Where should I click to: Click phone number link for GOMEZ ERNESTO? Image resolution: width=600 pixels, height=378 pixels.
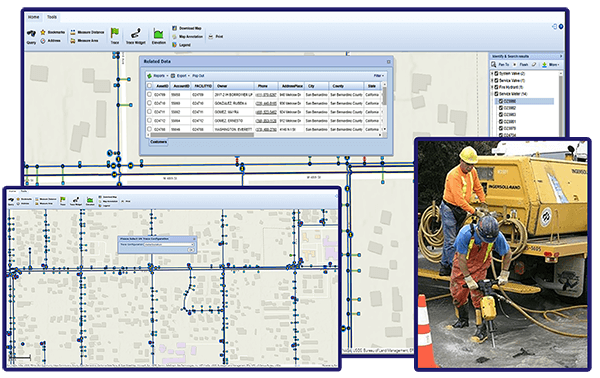point(266,121)
